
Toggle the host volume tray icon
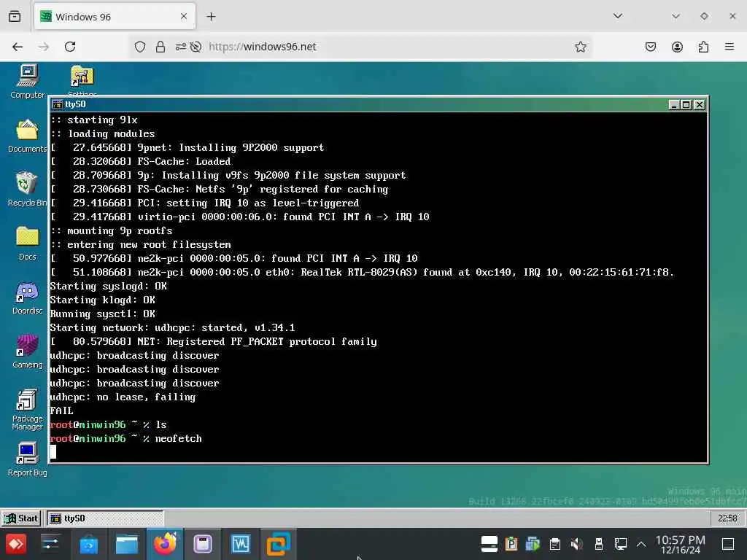pos(576,544)
